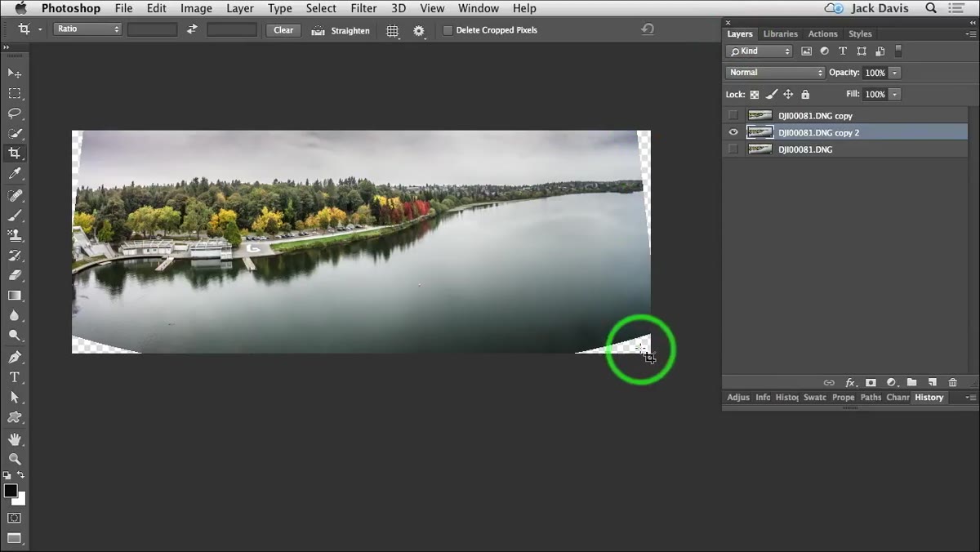Open Spotlight search in the menu bar
The width and height of the screenshot is (980, 552).
(932, 8)
